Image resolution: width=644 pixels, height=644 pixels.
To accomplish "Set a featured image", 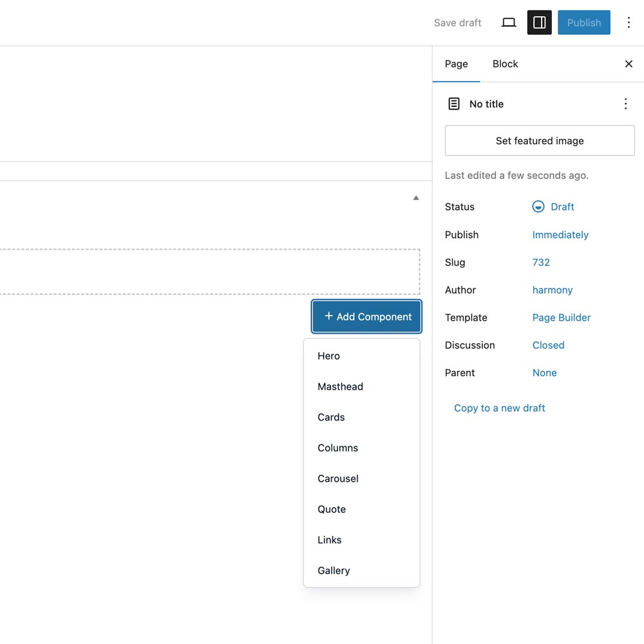I will click(x=539, y=140).
